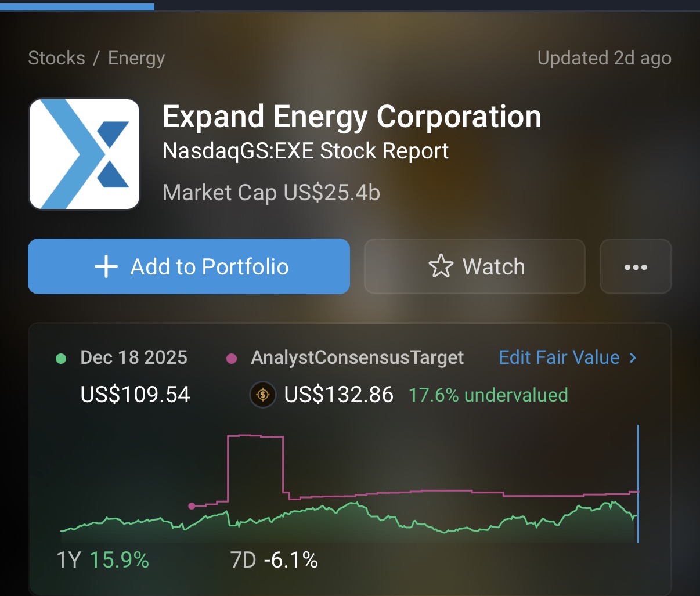
Task: Select the 1Y 15.9% return period
Action: pos(103,561)
